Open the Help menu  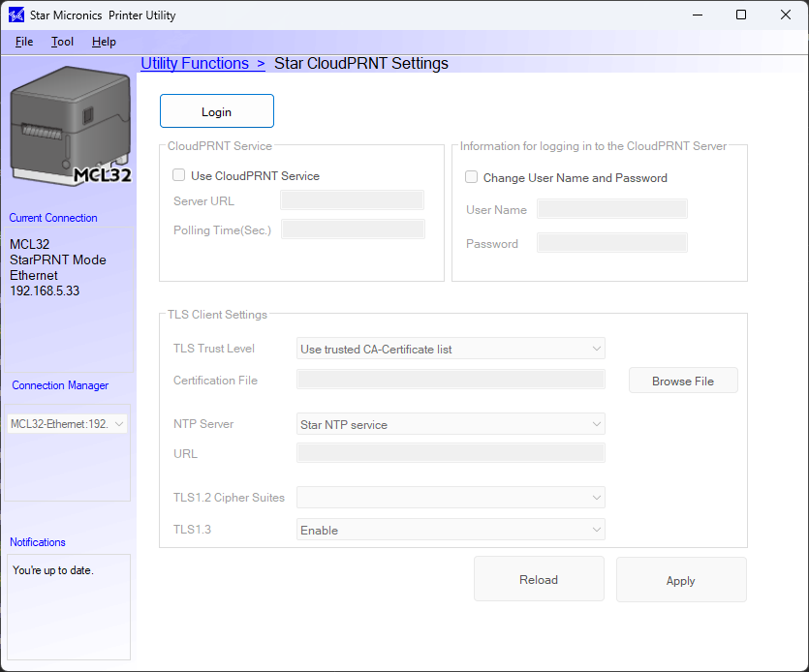(x=104, y=42)
